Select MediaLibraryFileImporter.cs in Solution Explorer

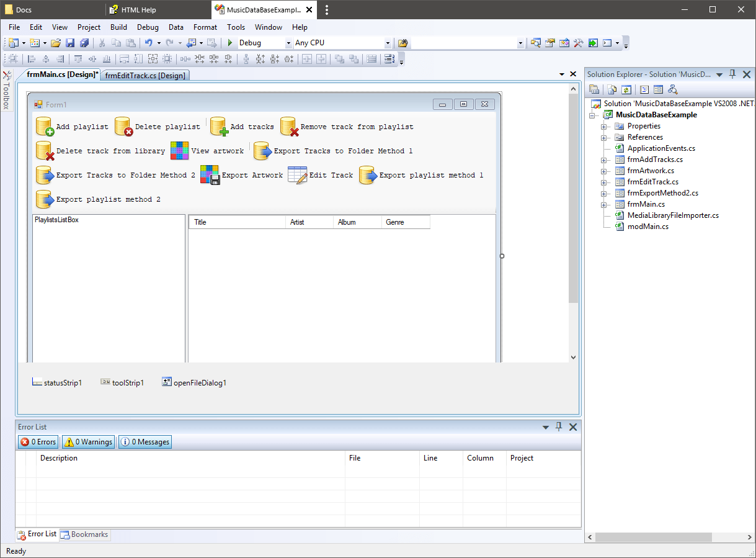(672, 215)
